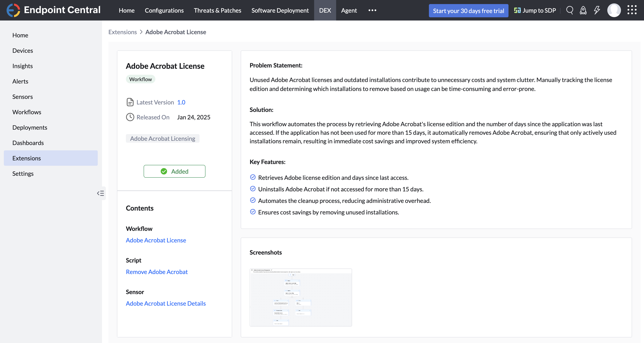The height and width of the screenshot is (343, 644).
Task: Open Adobe Acrobat License Details sensor link
Action: point(166,303)
